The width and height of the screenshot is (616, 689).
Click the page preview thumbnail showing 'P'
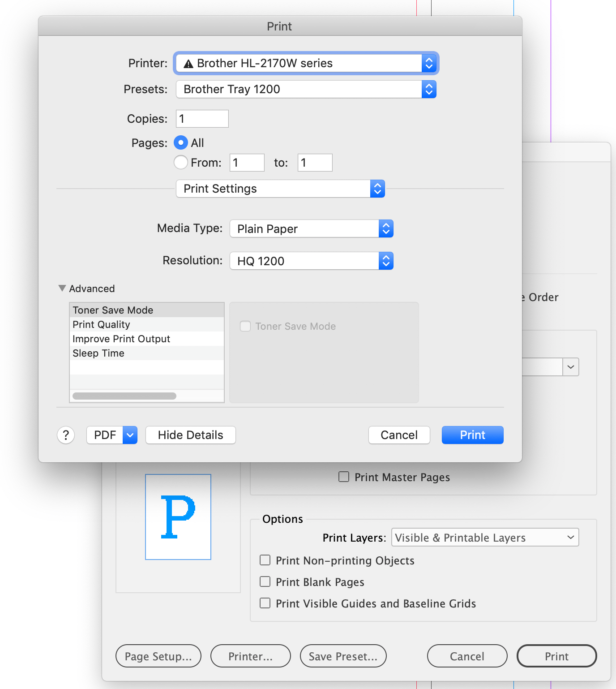(x=178, y=517)
